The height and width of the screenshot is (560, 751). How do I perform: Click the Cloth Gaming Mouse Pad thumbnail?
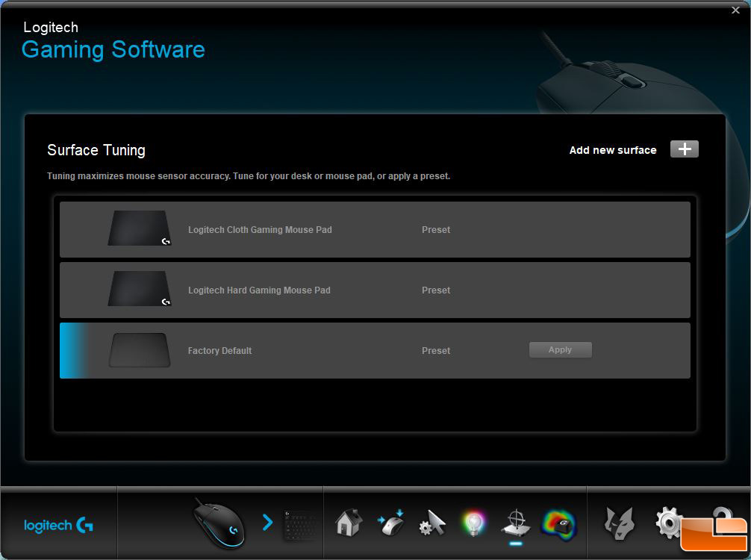click(x=140, y=228)
